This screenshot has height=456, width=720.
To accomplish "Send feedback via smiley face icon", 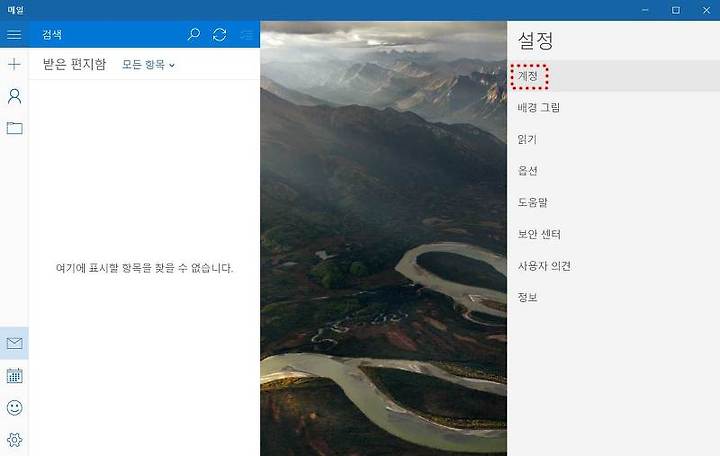I will pyautogui.click(x=14, y=408).
